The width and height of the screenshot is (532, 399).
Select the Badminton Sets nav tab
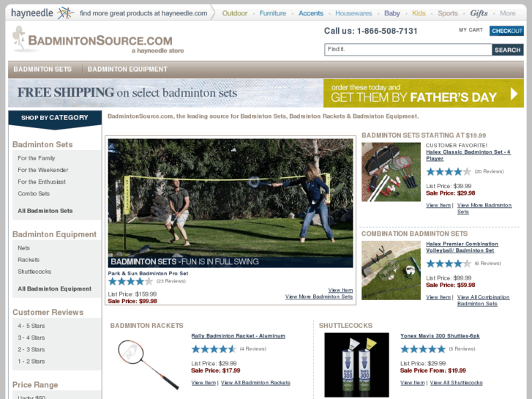click(42, 70)
